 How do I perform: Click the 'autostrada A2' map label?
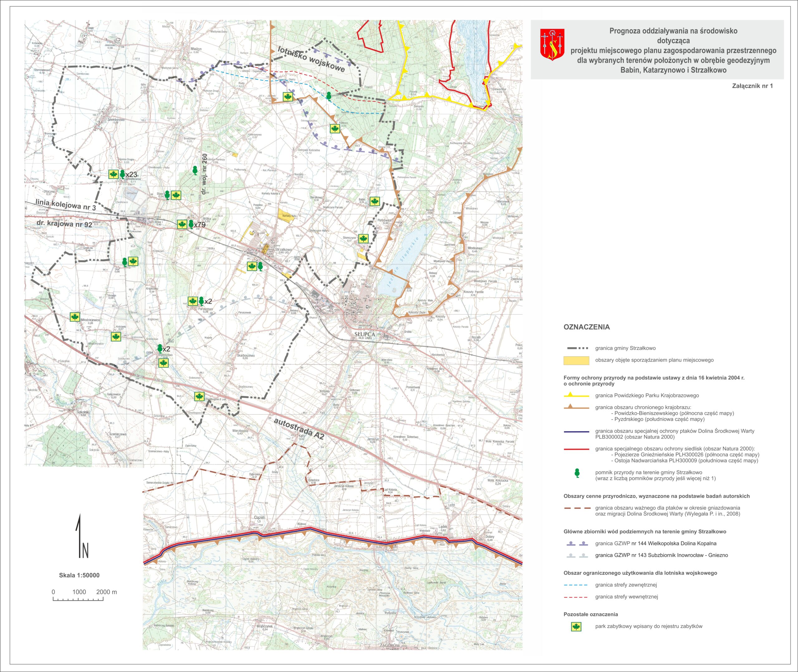(299, 429)
